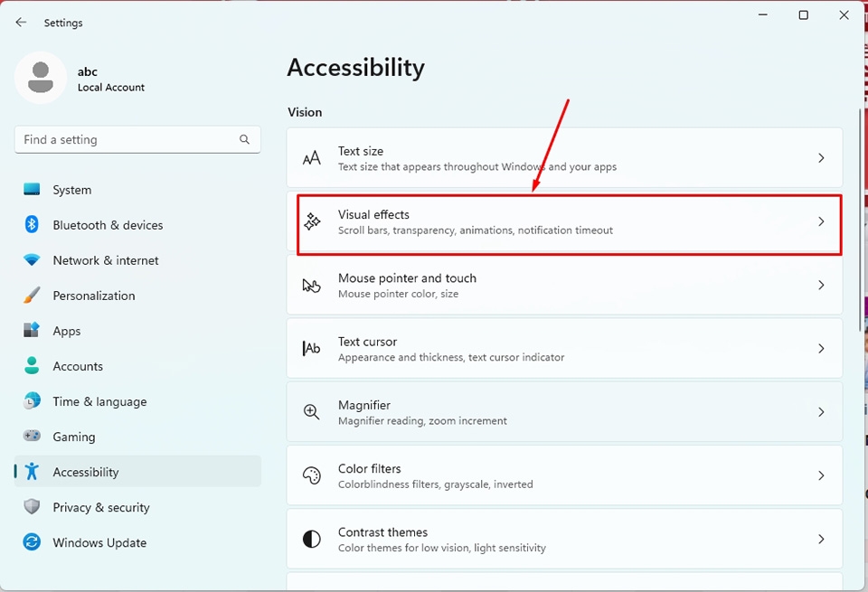Expand the Magnifier settings chevron
Viewport: 868px width, 592px height.
[821, 412]
